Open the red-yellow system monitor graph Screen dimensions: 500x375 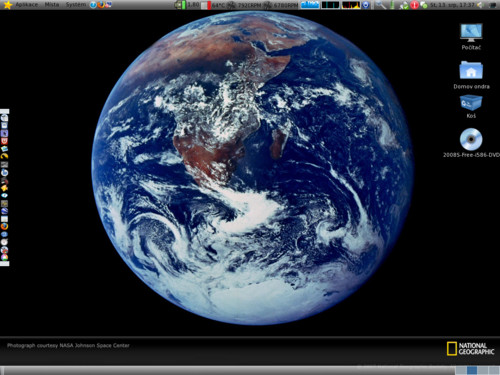pos(351,5)
